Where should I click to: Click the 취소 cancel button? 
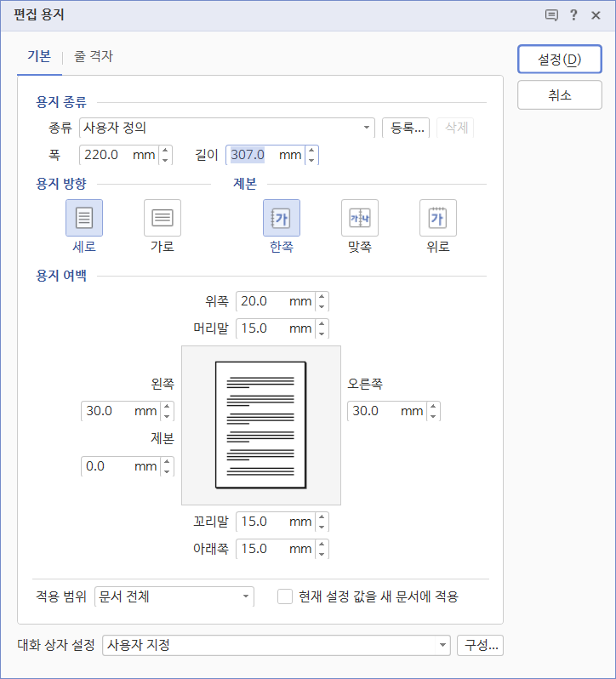coord(560,94)
